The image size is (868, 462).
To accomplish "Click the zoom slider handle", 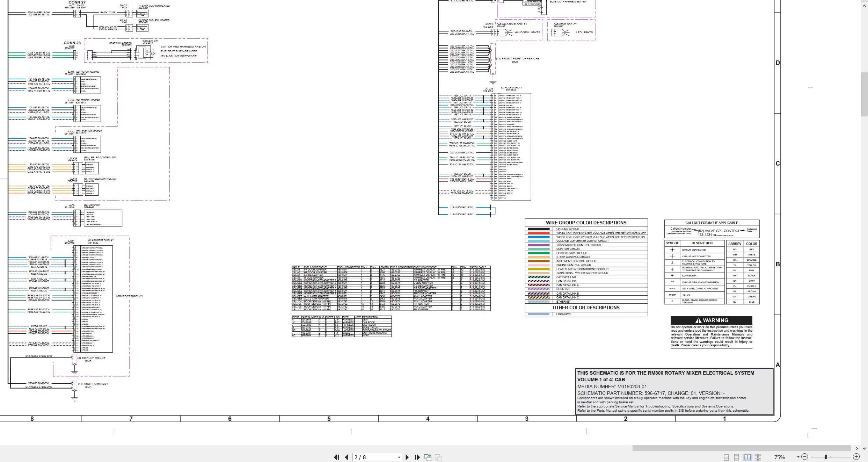I will [x=826, y=457].
